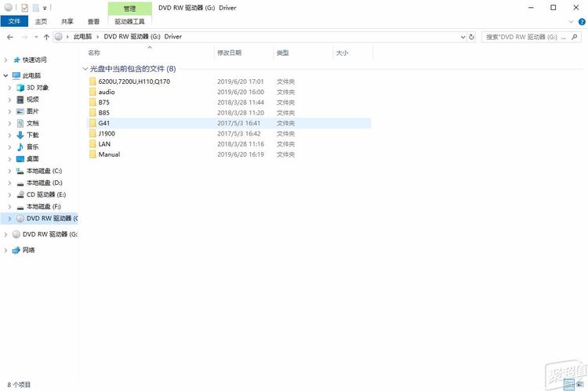Select 图片 in navigation pane
The width and height of the screenshot is (588, 391).
(33, 111)
